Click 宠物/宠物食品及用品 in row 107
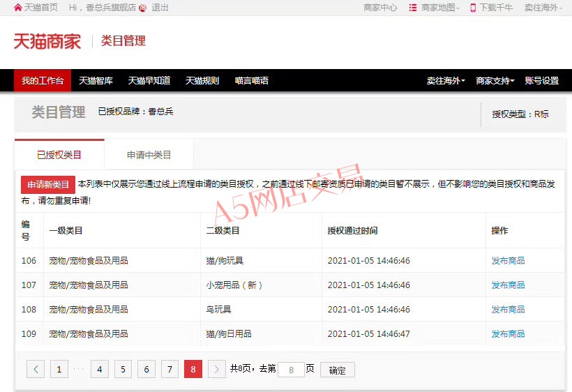 click(x=89, y=285)
